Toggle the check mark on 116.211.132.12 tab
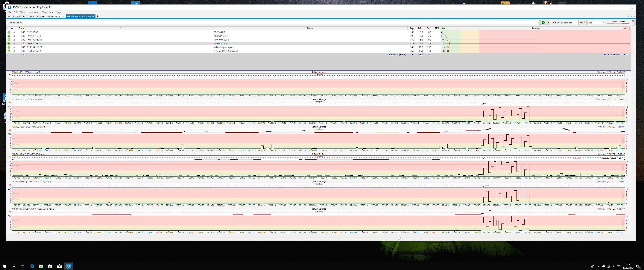Image resolution: width=644 pixels, height=270 pixels. coord(63,17)
